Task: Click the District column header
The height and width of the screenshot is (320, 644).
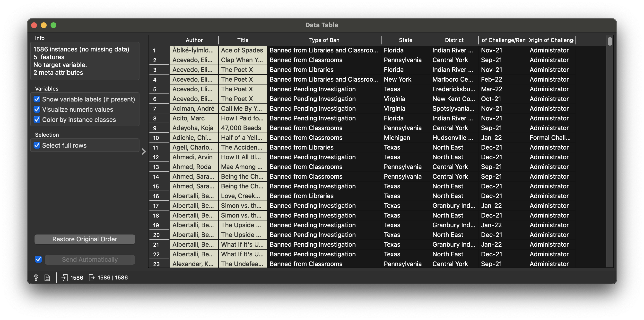Action: [454, 40]
